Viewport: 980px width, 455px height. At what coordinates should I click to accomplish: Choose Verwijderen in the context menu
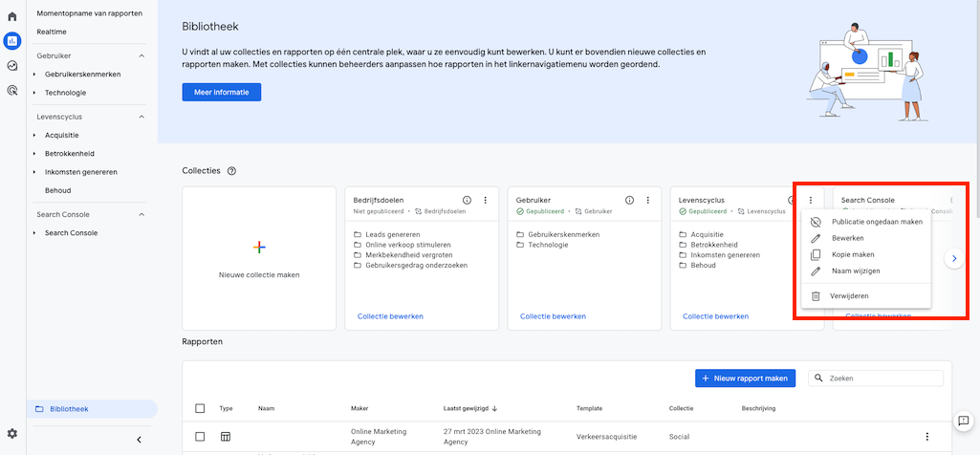(x=849, y=296)
